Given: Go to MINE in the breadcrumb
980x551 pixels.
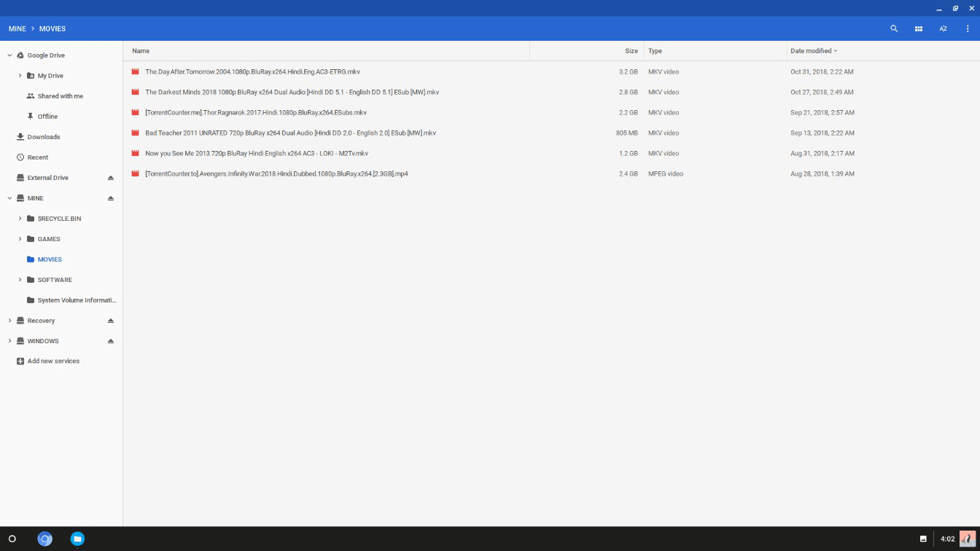Looking at the screenshot, I should (x=17, y=28).
